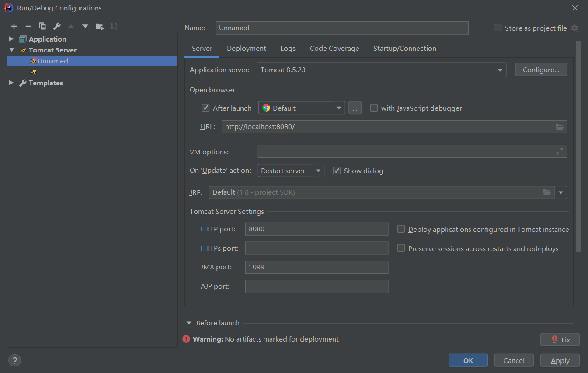Click the AJP port field
Viewport: 588px width, 373px height.
(x=317, y=286)
